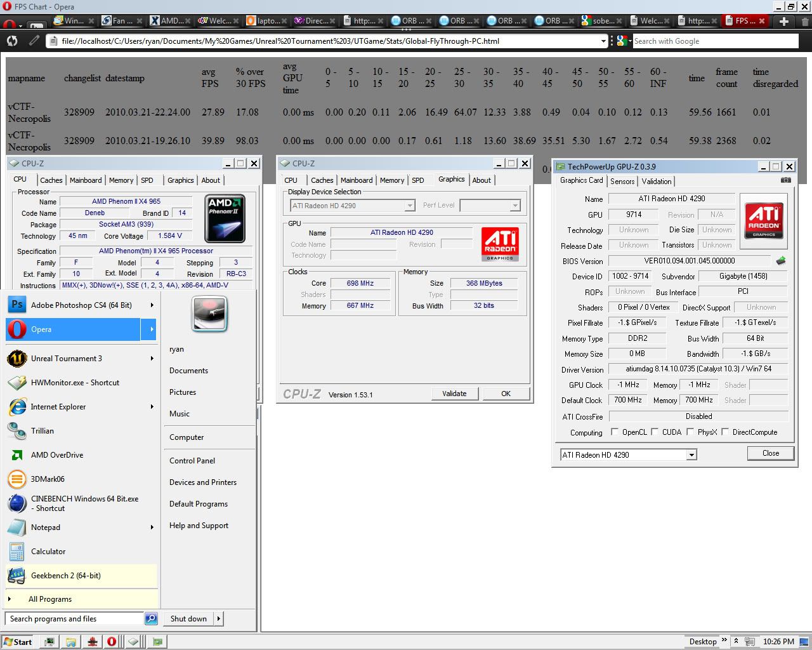Toggle the CUDA checkbox

[655, 432]
